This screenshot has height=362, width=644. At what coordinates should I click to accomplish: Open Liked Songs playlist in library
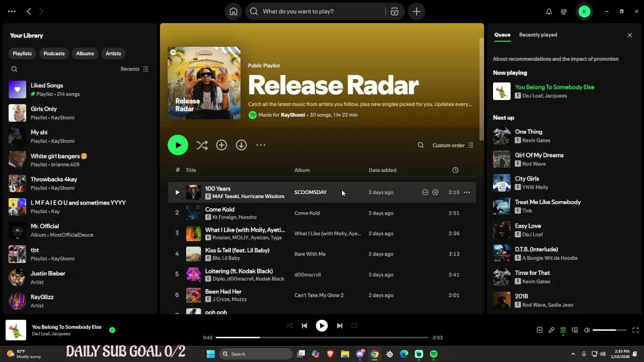[80, 89]
